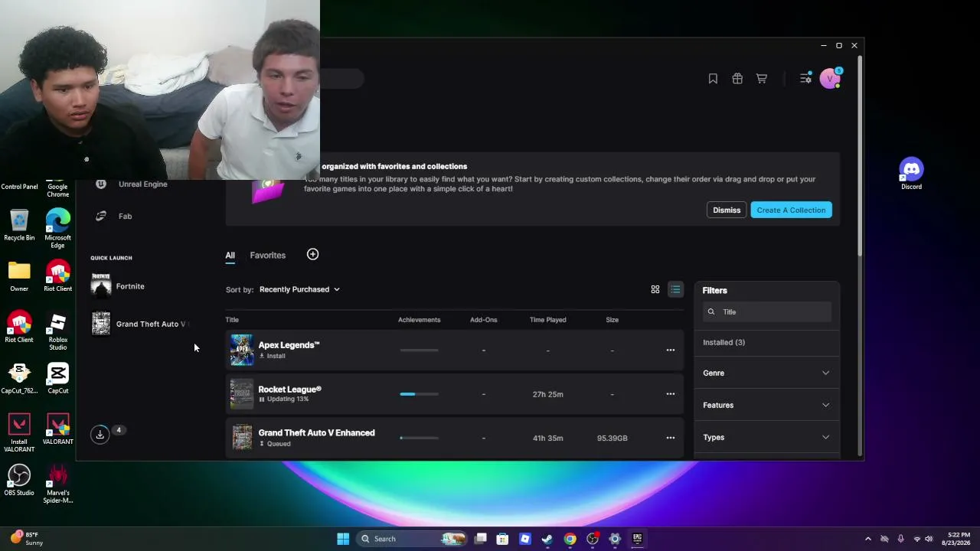Select the CapCut desktop shortcut
This screenshot has height=551, width=980.
(57, 378)
